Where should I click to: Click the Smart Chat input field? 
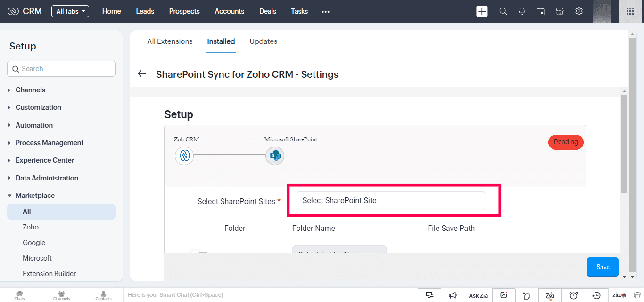(x=270, y=295)
